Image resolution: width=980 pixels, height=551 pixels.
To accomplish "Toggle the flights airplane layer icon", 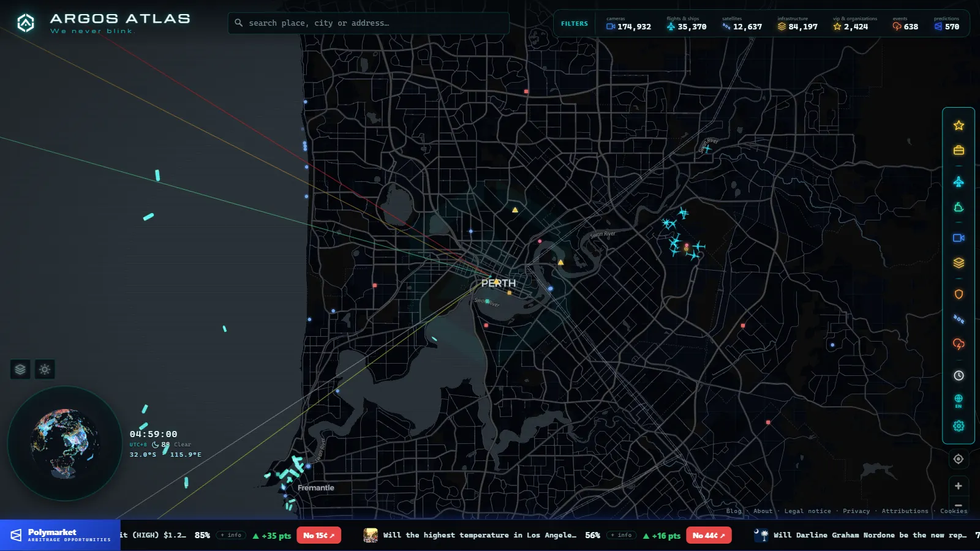I will [x=959, y=182].
